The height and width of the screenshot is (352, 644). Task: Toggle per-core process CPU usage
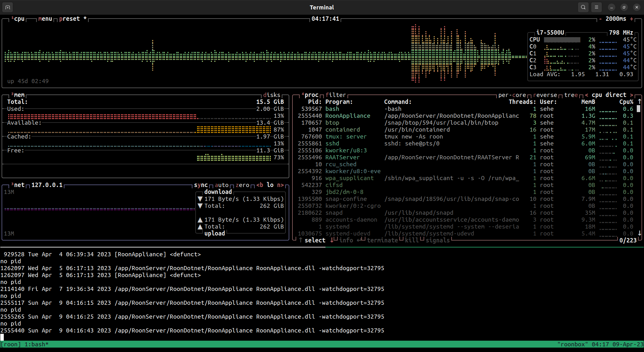[512, 95]
